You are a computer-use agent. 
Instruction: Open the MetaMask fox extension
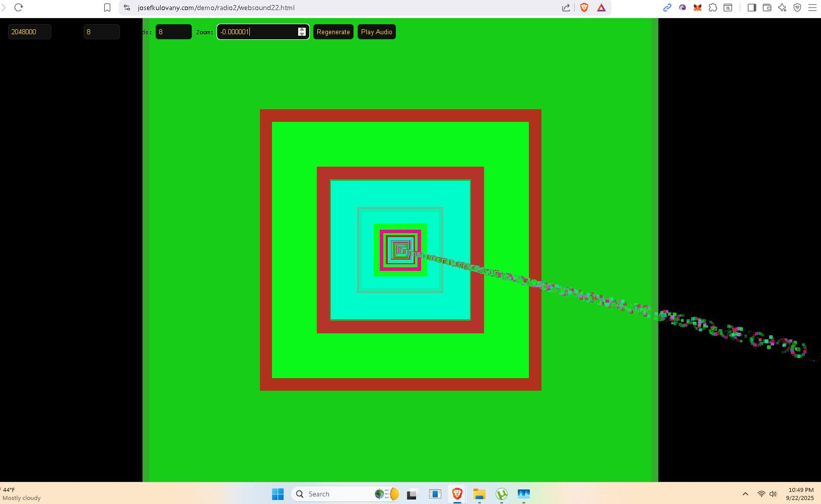tap(698, 8)
